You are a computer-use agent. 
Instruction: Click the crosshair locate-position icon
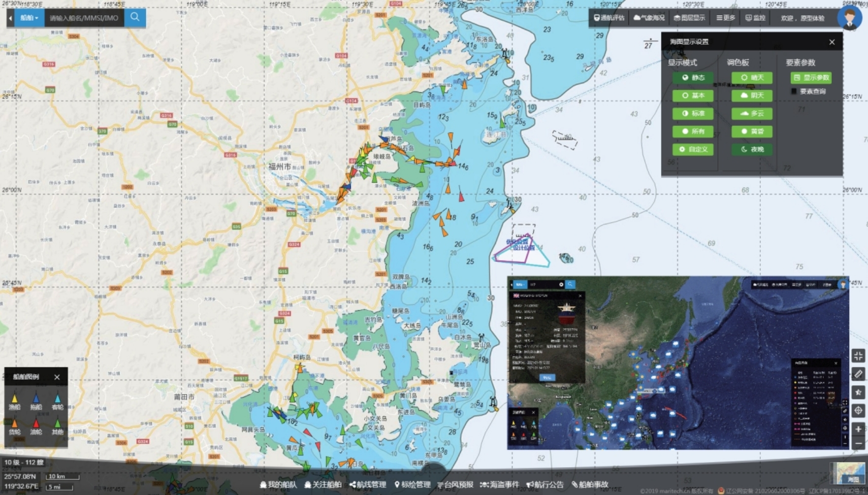858,411
